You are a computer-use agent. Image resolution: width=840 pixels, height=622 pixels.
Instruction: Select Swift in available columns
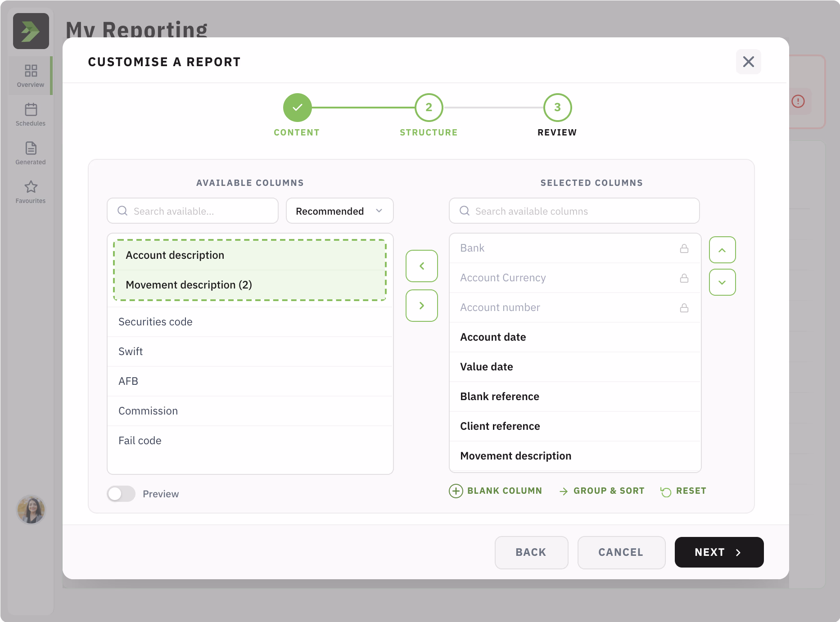(250, 352)
